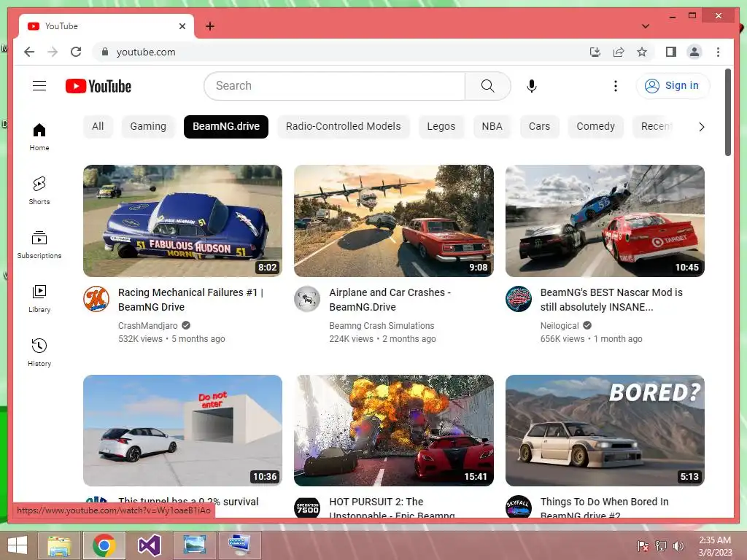Open explosion HOT PURSUIT thumbnail
Viewport: 747px width, 560px height.
click(393, 430)
